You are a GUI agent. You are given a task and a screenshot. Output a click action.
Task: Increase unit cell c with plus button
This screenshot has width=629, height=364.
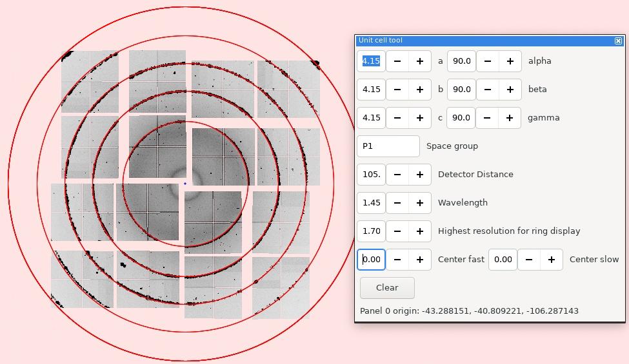[420, 118]
